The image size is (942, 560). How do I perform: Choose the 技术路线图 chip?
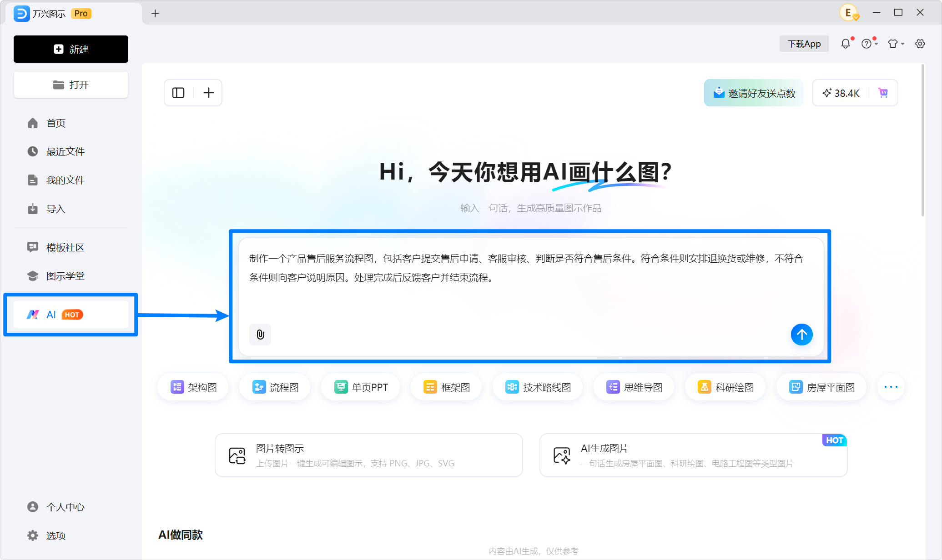(538, 387)
